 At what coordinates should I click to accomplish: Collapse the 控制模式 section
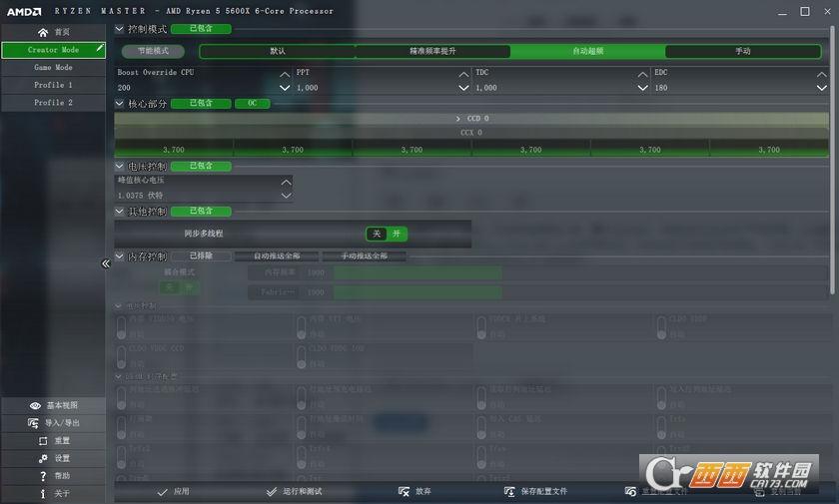(x=119, y=28)
